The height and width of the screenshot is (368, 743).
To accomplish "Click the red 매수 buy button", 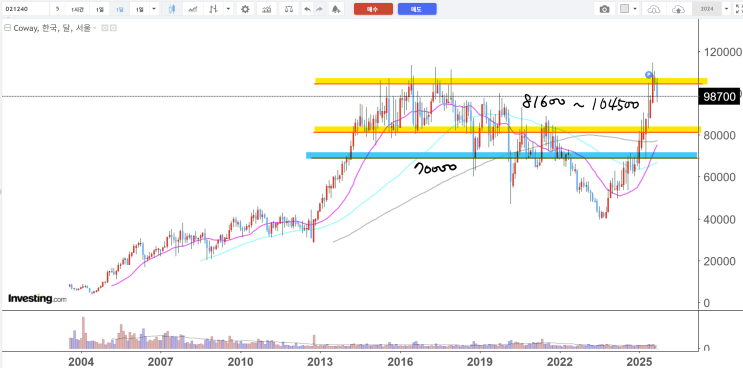I will pos(373,9).
